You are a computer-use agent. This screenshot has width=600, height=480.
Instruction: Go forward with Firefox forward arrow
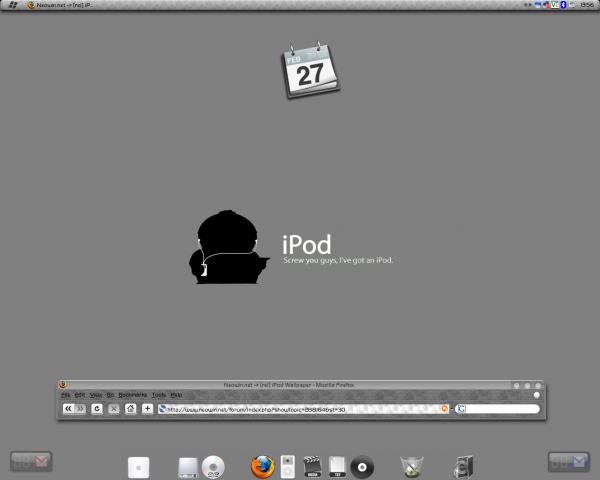(80, 409)
